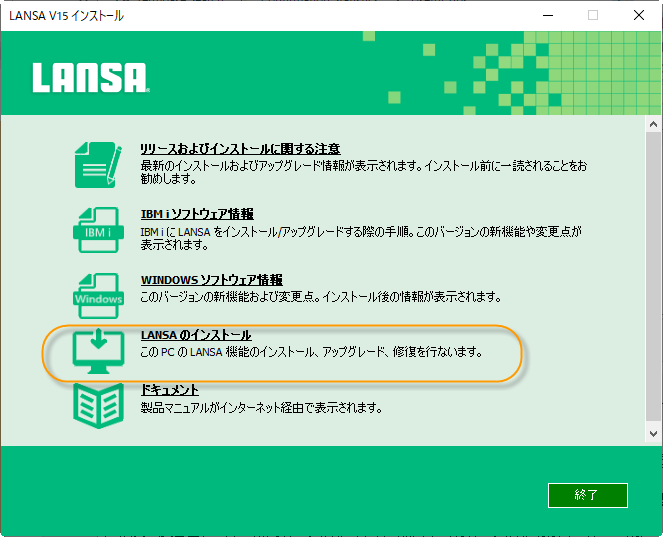
Task: Click the Windows document icon
Action: (x=98, y=296)
